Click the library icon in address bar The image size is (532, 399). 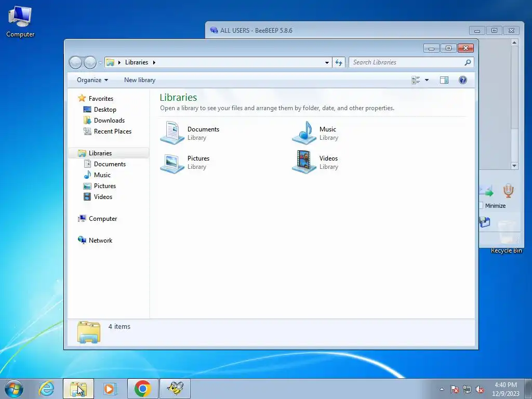(110, 62)
